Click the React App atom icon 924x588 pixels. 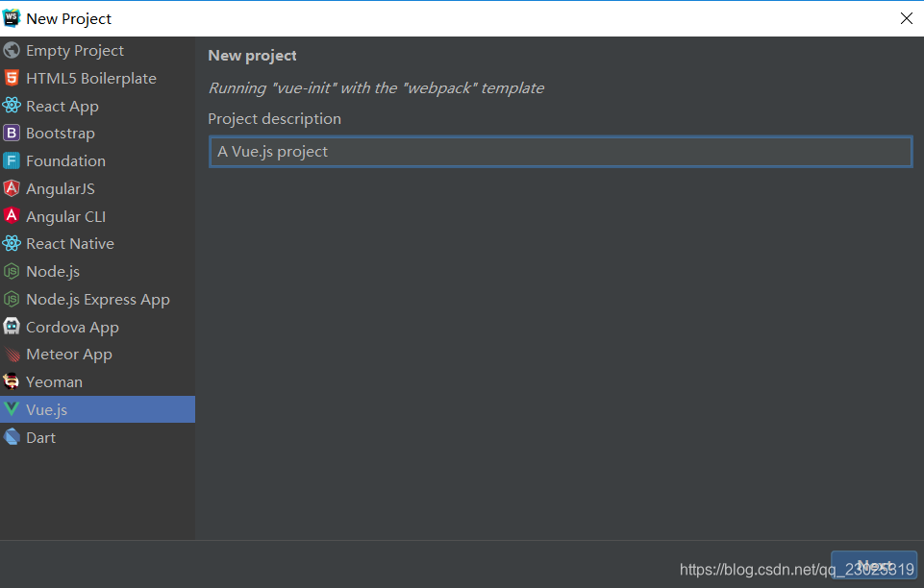tap(12, 106)
